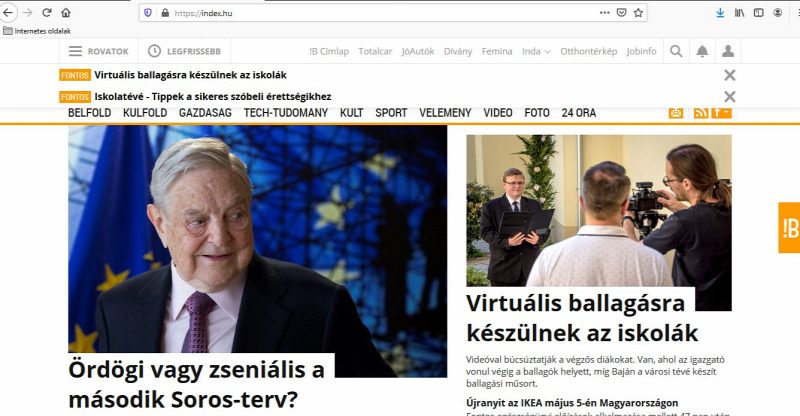Open notifications bell on Index header
This screenshot has width=800, height=416.
click(x=703, y=51)
